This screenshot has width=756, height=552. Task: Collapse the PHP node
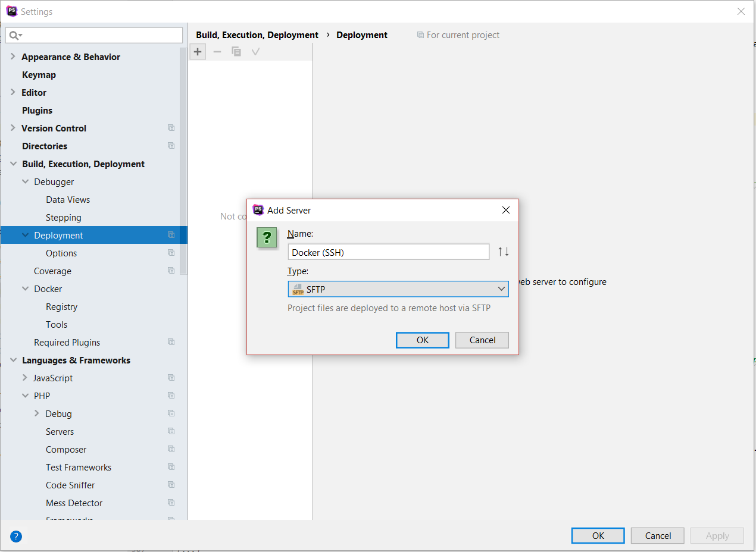25,396
